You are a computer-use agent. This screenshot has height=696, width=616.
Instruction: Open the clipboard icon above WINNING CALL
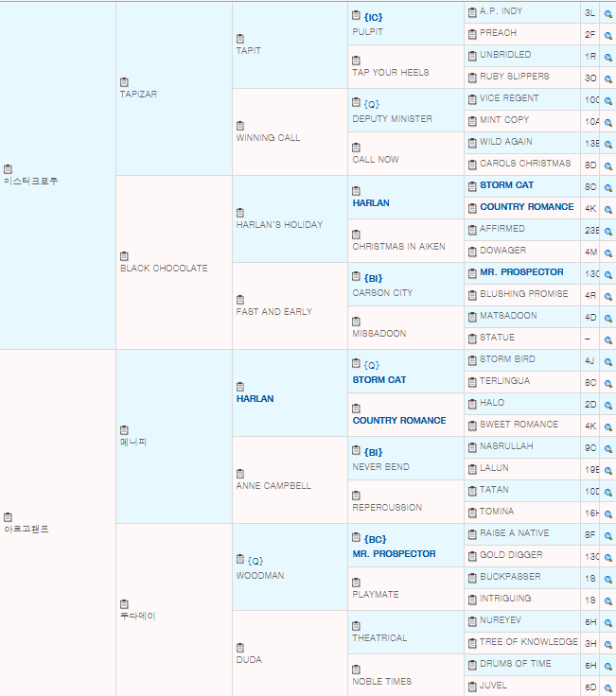tap(240, 126)
